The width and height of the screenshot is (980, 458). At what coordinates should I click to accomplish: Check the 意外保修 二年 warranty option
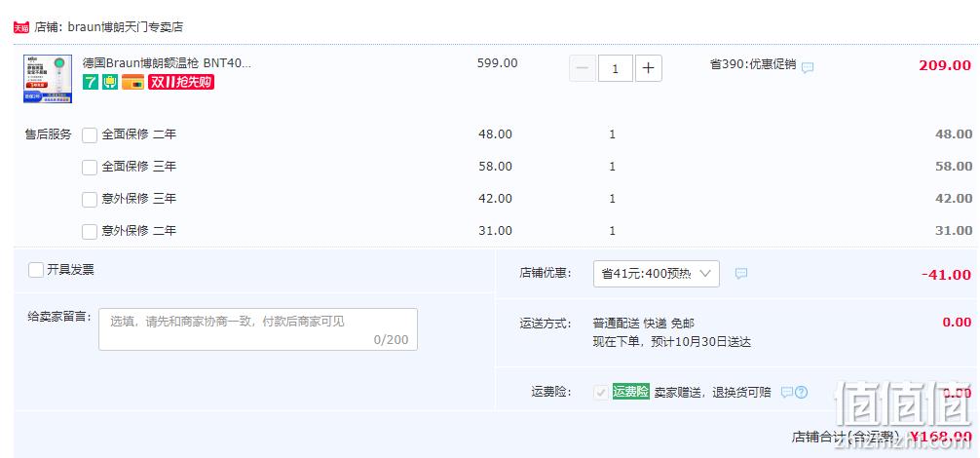pos(90,231)
